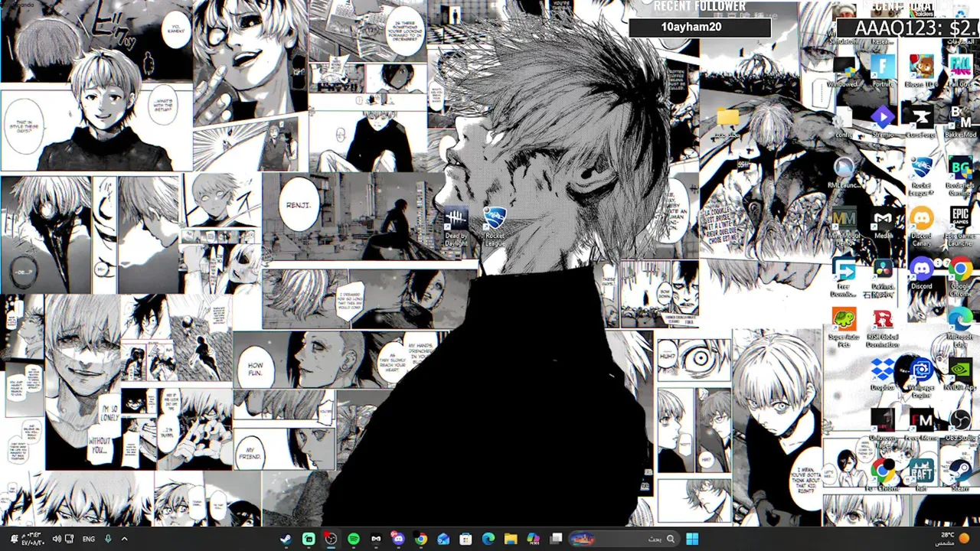
Task: Launch the Rocket League shortcut beside Dead by Daylight
Action: (x=495, y=227)
